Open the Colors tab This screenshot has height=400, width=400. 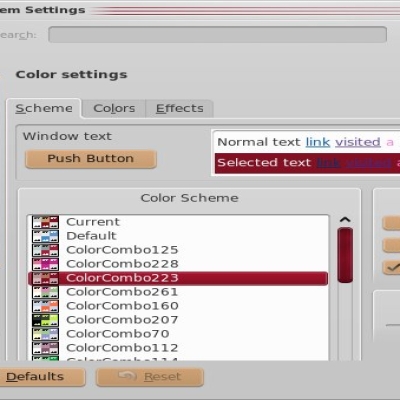pos(114,108)
